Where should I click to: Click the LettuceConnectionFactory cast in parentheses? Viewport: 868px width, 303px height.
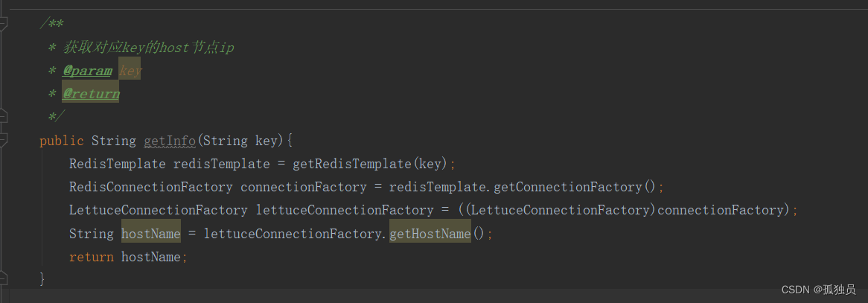tap(563, 211)
